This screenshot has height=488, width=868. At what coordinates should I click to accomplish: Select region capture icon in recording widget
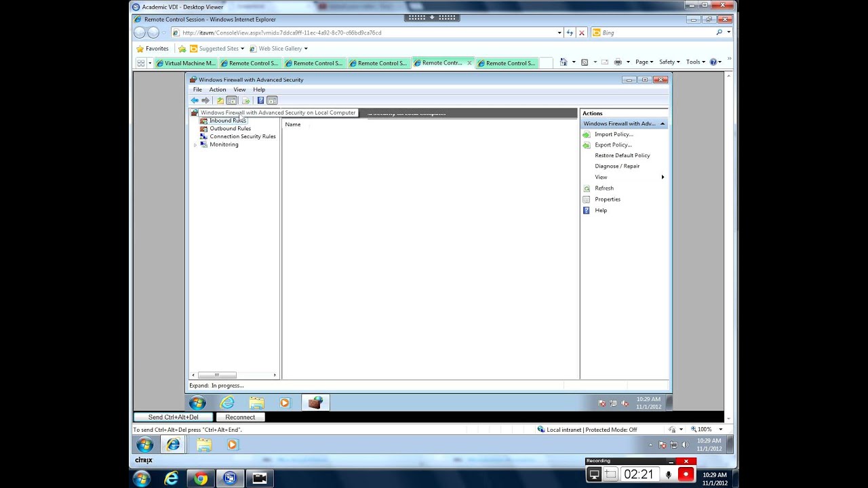point(610,475)
